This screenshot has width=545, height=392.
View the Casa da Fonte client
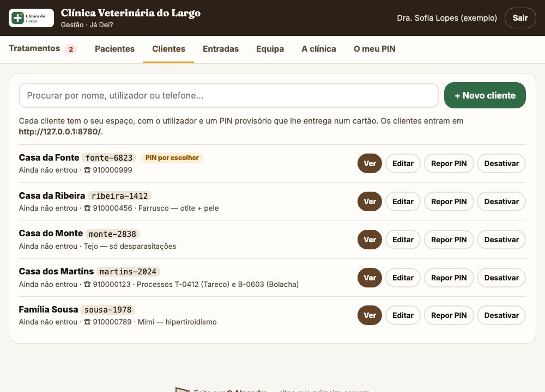[370, 163]
